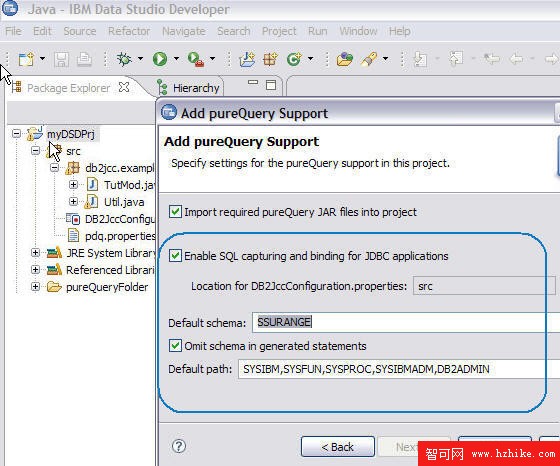The width and height of the screenshot is (560, 466).
Task: Open the Source menu
Action: [x=80, y=31]
